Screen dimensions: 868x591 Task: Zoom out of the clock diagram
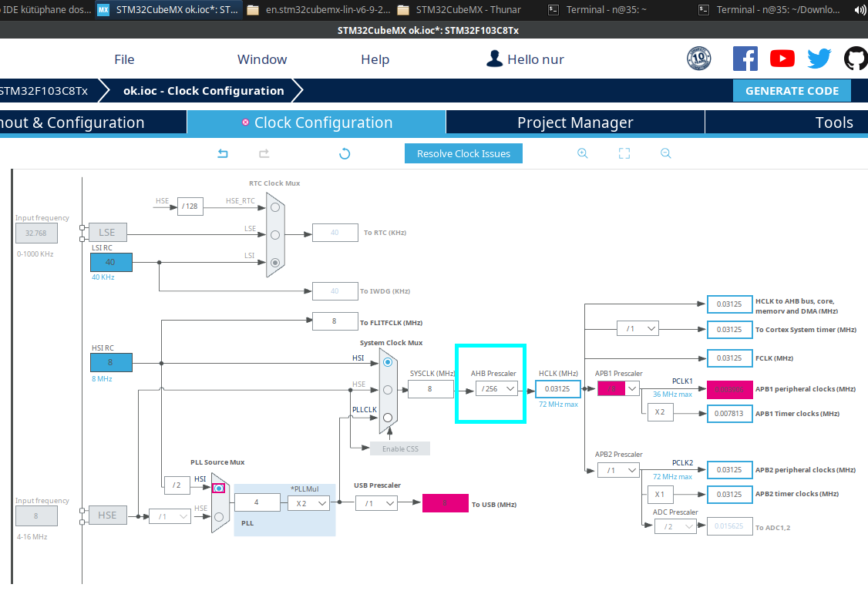point(666,153)
